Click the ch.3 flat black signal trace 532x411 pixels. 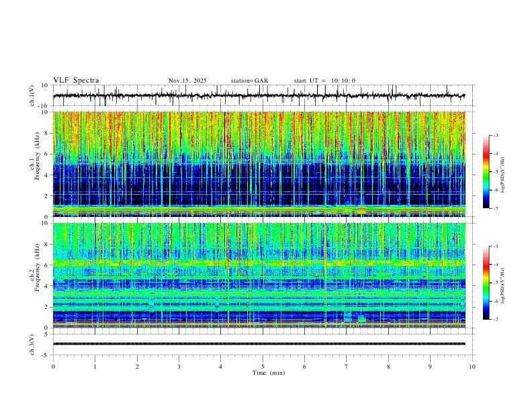pos(259,344)
